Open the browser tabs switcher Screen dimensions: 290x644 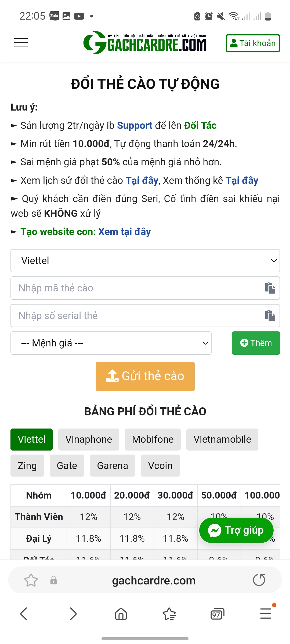click(x=217, y=614)
